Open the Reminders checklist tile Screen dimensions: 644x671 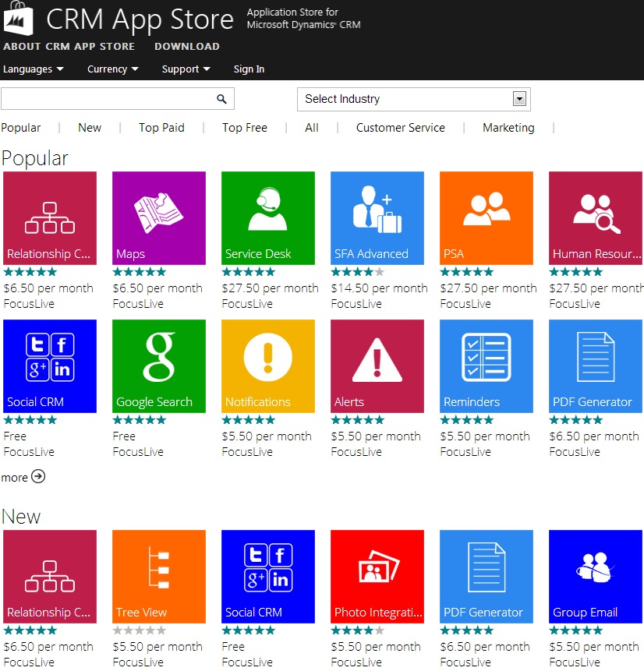pos(487,366)
